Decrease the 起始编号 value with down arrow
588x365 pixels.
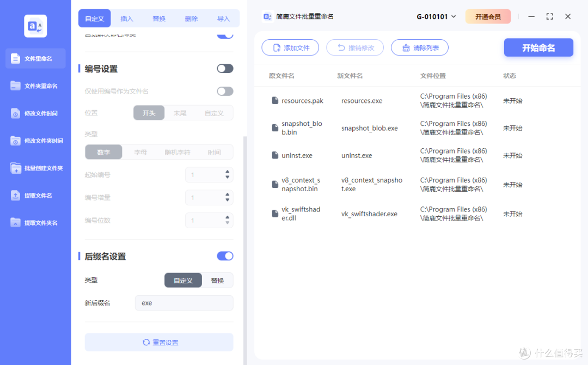point(227,177)
